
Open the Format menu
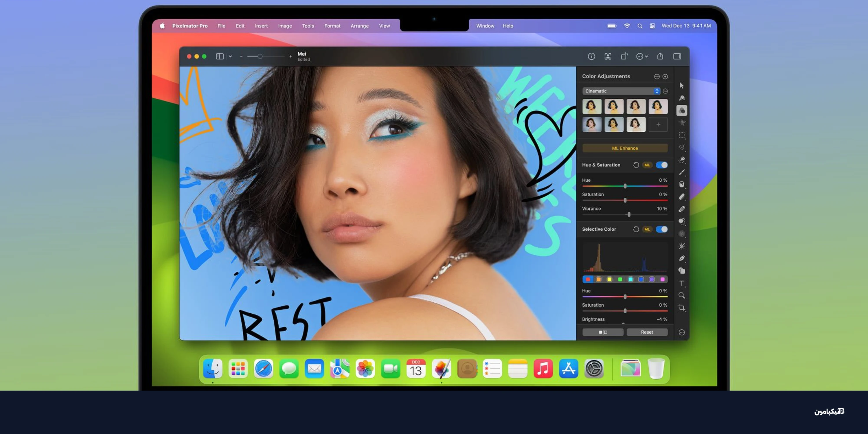point(332,26)
